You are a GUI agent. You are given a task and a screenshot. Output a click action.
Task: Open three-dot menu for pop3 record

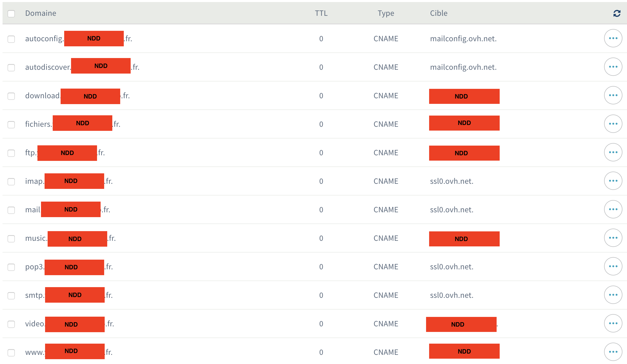[x=613, y=267]
